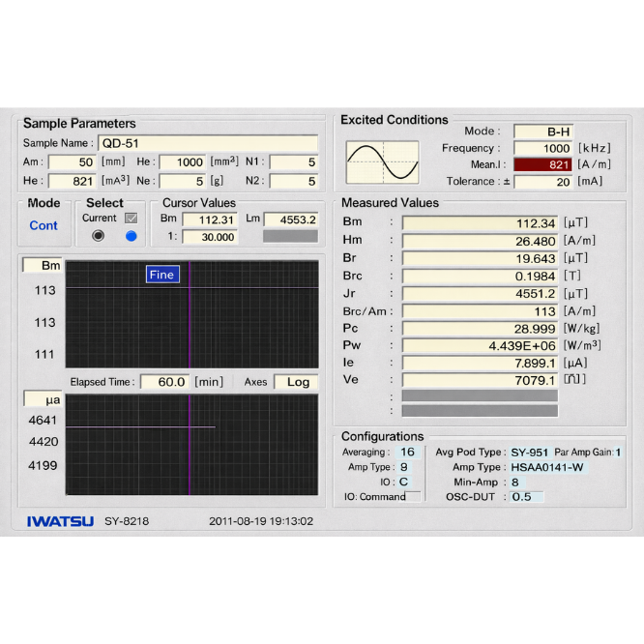Click the SY-8218 model label
This screenshot has height=644, width=644.
127,521
